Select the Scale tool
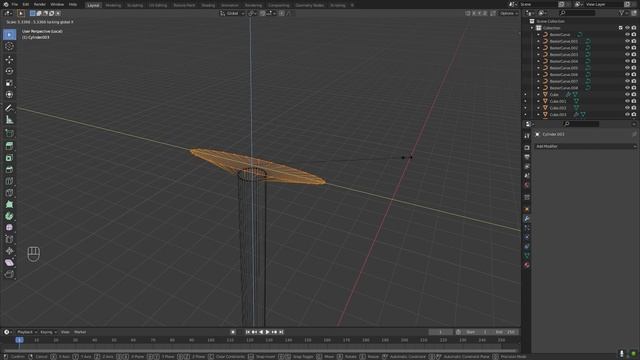 click(9, 83)
